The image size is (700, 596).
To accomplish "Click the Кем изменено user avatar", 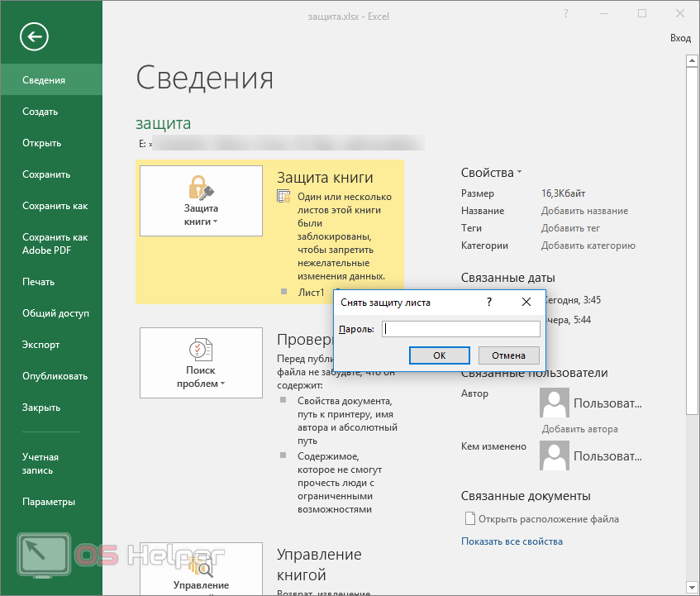I will 554,455.
